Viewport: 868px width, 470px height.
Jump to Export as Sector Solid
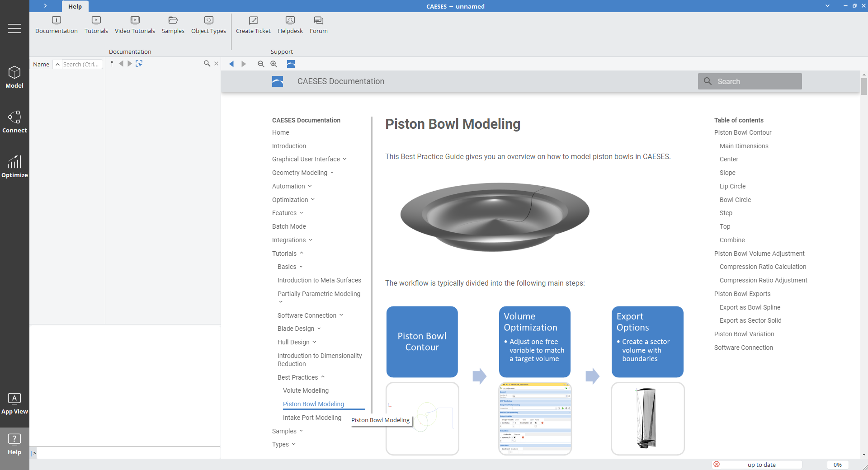pyautogui.click(x=750, y=320)
